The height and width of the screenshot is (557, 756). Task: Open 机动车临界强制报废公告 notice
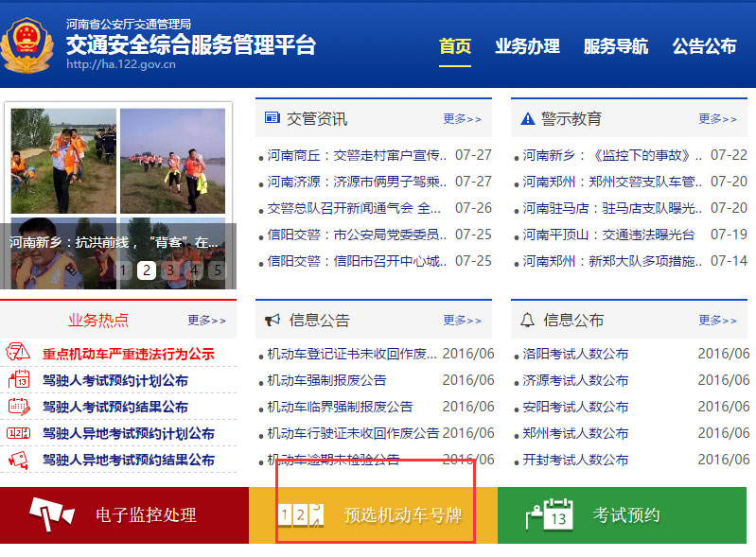[340, 408]
